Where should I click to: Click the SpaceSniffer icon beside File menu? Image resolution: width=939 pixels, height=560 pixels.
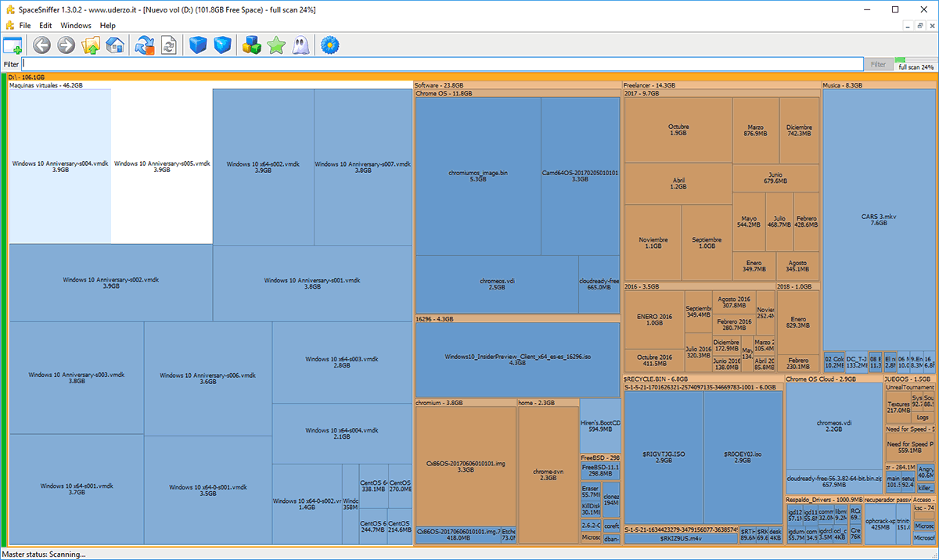coord(9,25)
